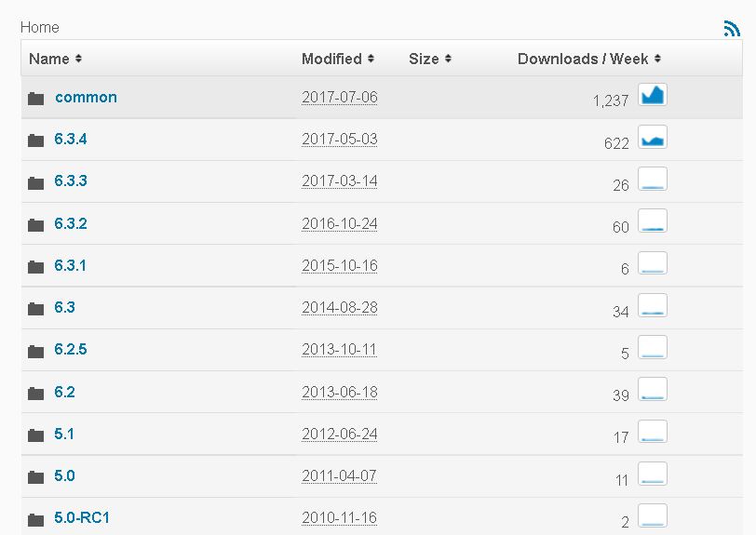
Task: Click the 2015-10-16 modified date for 6.3.1
Action: point(340,265)
